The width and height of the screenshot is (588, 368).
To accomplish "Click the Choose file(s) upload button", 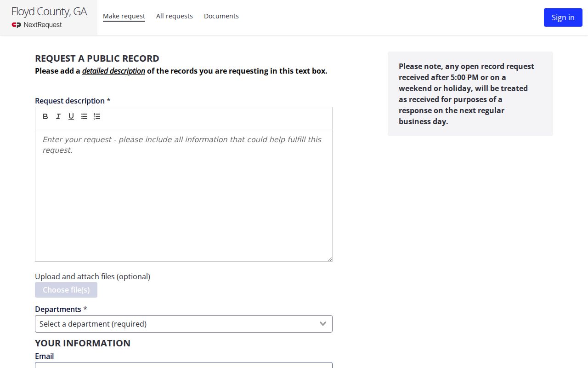I will [66, 290].
